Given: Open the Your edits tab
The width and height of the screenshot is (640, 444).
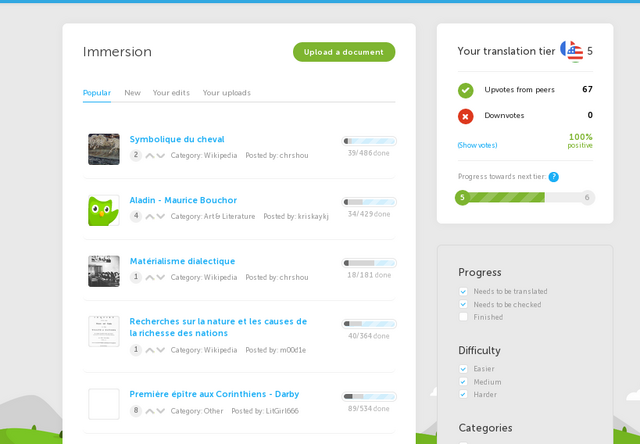Looking at the screenshot, I should (x=171, y=93).
